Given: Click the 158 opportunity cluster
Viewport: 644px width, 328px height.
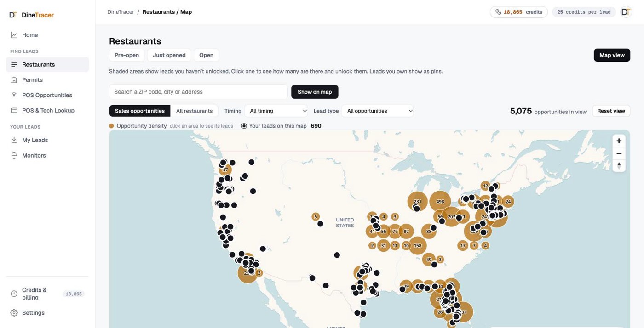Looking at the screenshot, I should [417, 246].
